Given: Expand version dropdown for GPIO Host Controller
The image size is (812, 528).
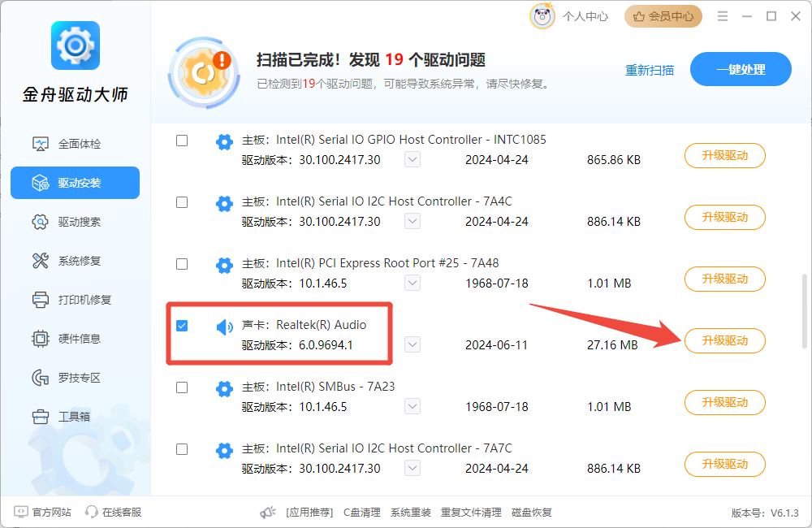Looking at the screenshot, I should tap(412, 159).
